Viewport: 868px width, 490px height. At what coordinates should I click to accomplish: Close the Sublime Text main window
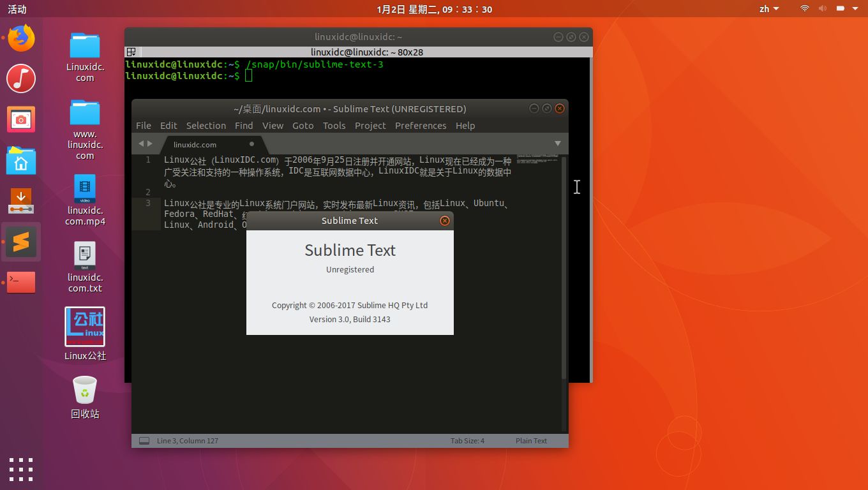click(560, 108)
